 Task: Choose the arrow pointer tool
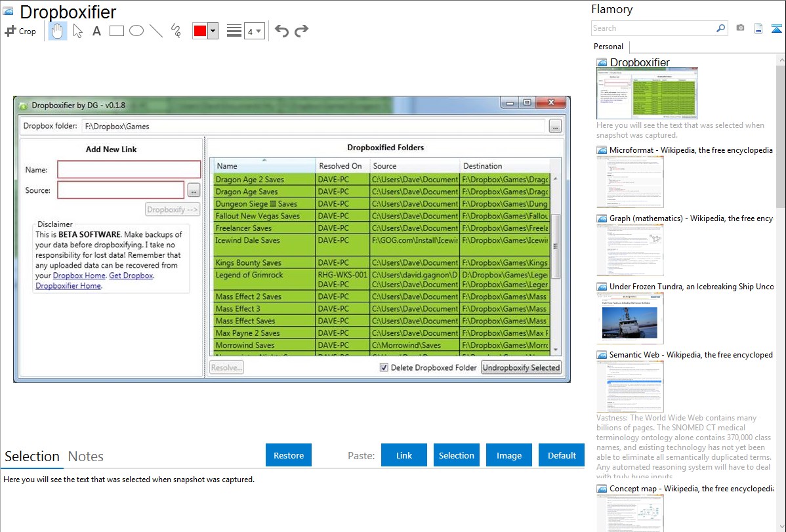tap(77, 31)
